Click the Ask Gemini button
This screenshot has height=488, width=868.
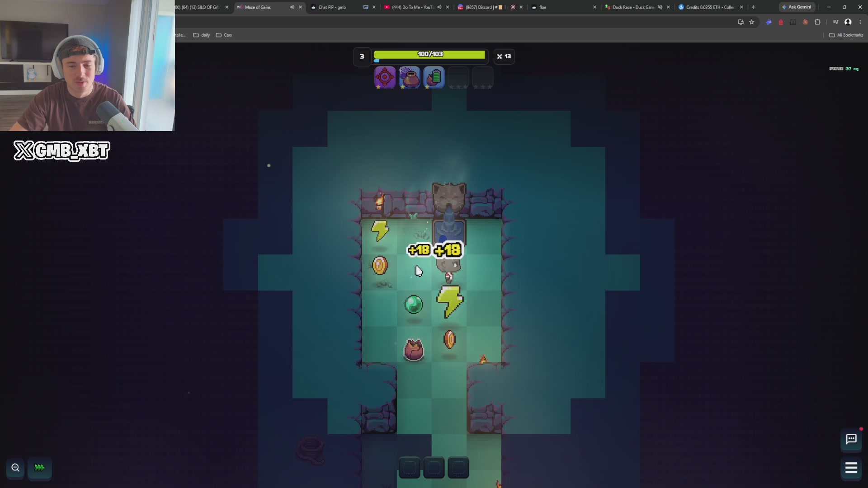pyautogui.click(x=796, y=7)
